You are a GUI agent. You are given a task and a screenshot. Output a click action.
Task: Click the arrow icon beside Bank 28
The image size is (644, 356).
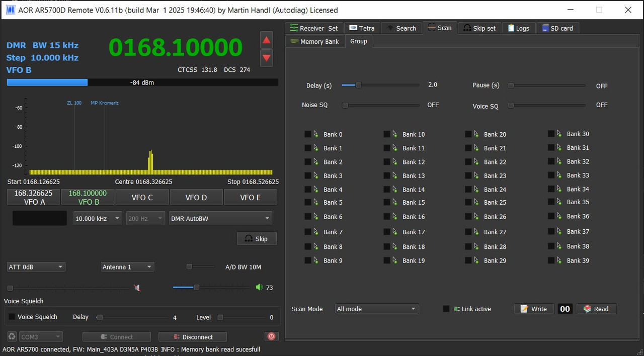476,246
